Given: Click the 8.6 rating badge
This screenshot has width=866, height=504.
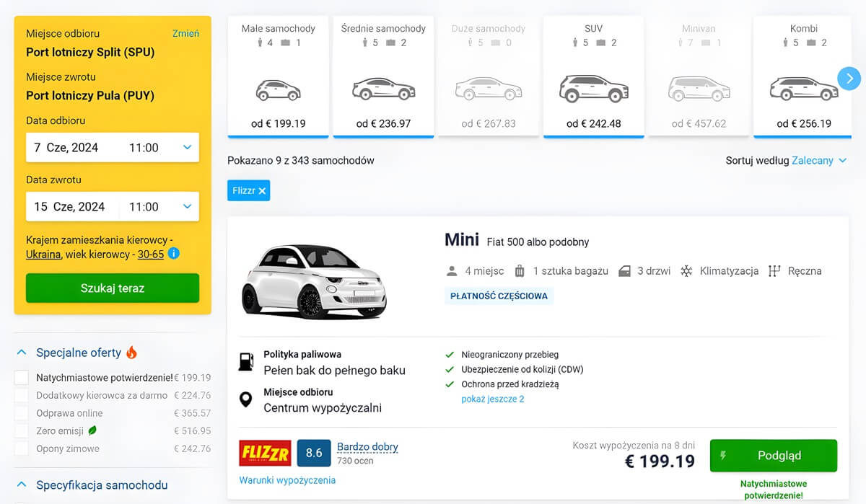Looking at the screenshot, I should pos(314,453).
